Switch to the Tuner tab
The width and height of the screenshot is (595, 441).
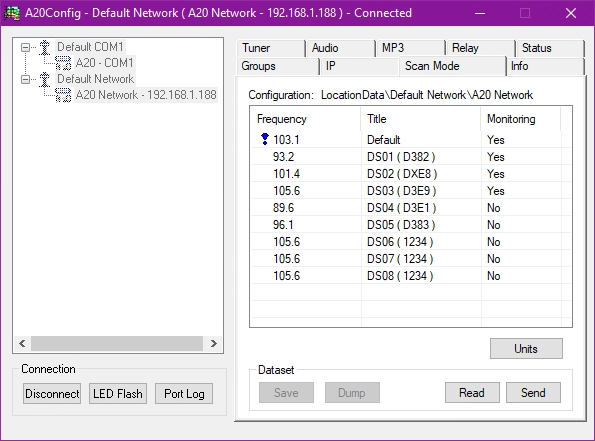[271, 48]
